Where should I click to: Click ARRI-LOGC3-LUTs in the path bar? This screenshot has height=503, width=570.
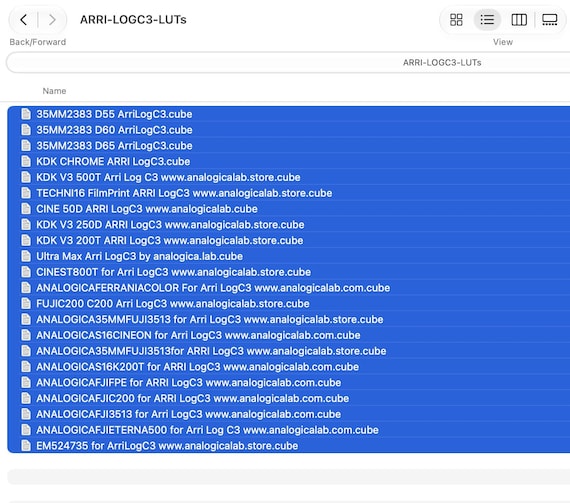pyautogui.click(x=442, y=63)
